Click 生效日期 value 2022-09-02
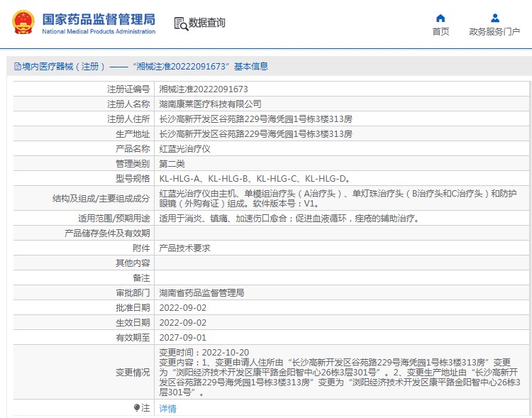Screen dimensions: 532x418 coord(183,323)
